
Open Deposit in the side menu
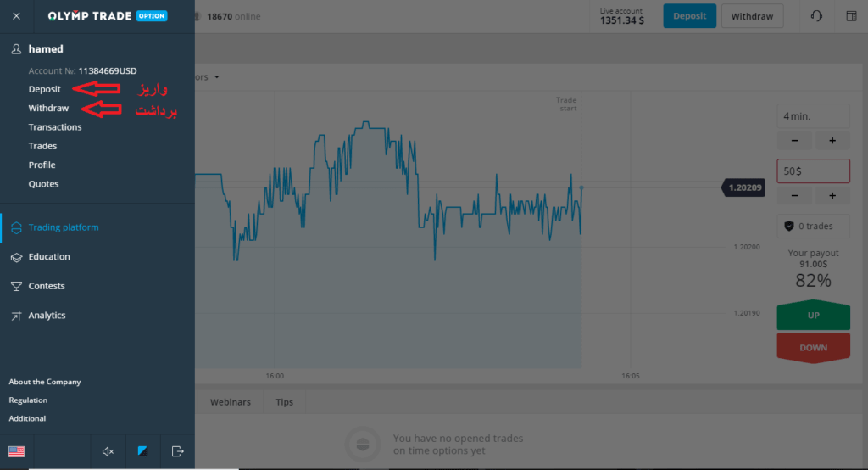pyautogui.click(x=45, y=89)
